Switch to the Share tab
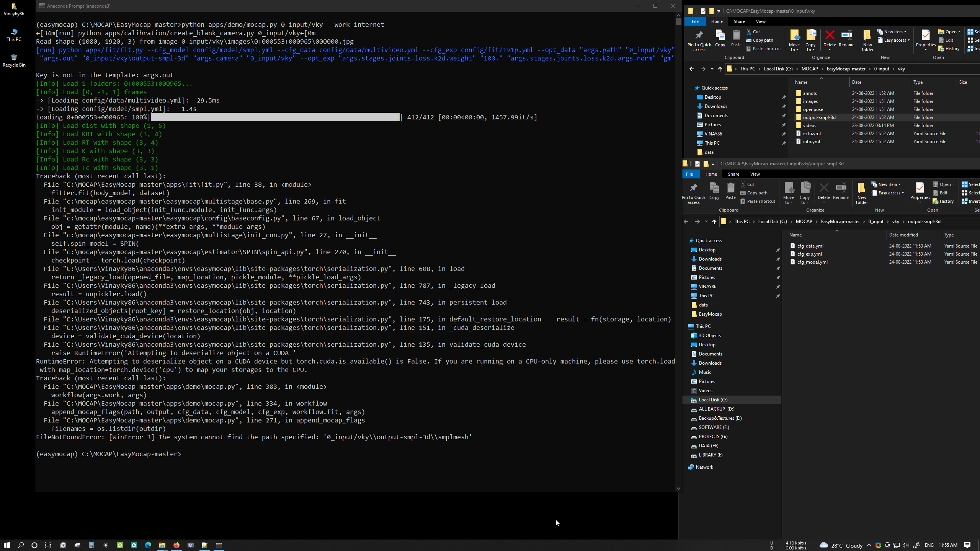980x551 pixels. tap(739, 21)
